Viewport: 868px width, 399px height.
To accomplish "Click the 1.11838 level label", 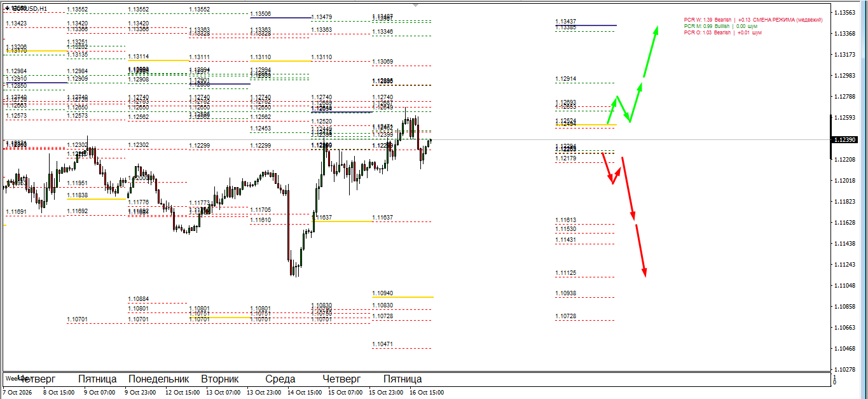I will point(77,195).
